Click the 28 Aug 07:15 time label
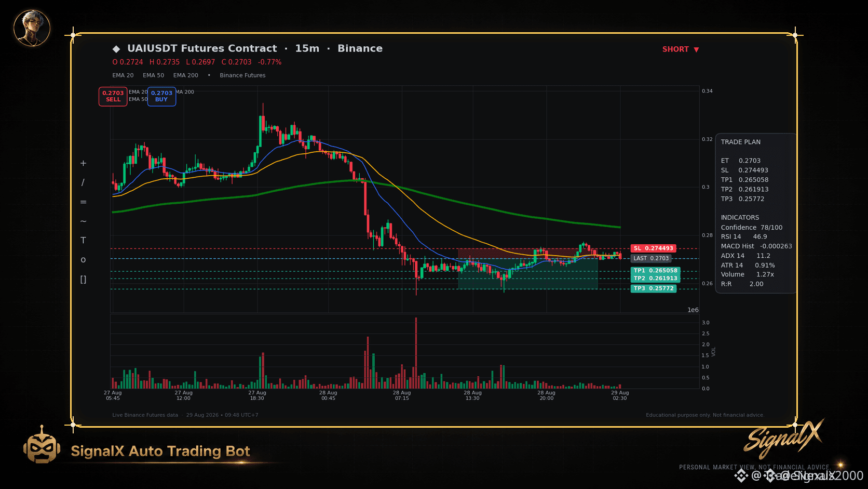Image resolution: width=868 pixels, height=489 pixels. point(402,395)
